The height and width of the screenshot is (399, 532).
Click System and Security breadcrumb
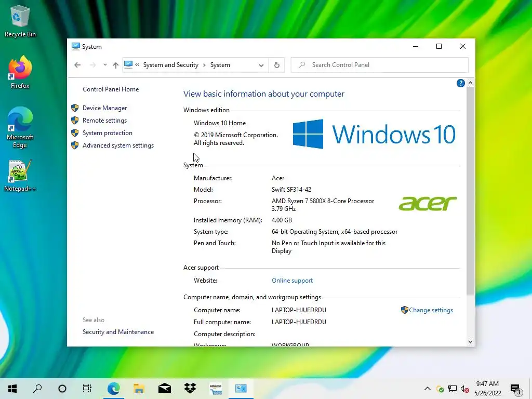point(170,65)
